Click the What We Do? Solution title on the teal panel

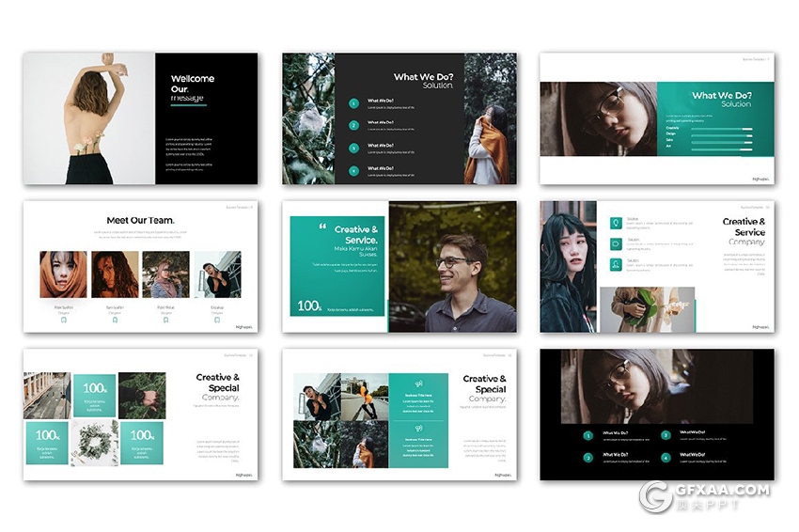coord(722,99)
